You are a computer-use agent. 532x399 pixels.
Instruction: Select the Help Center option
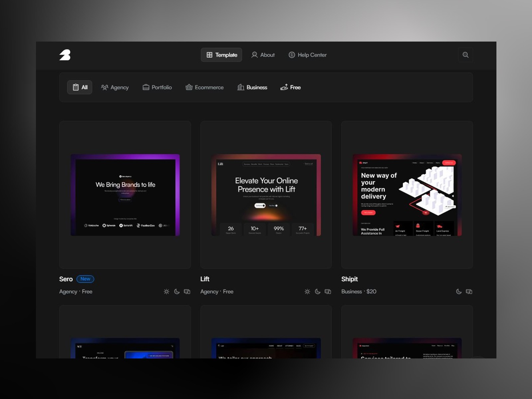pos(307,55)
